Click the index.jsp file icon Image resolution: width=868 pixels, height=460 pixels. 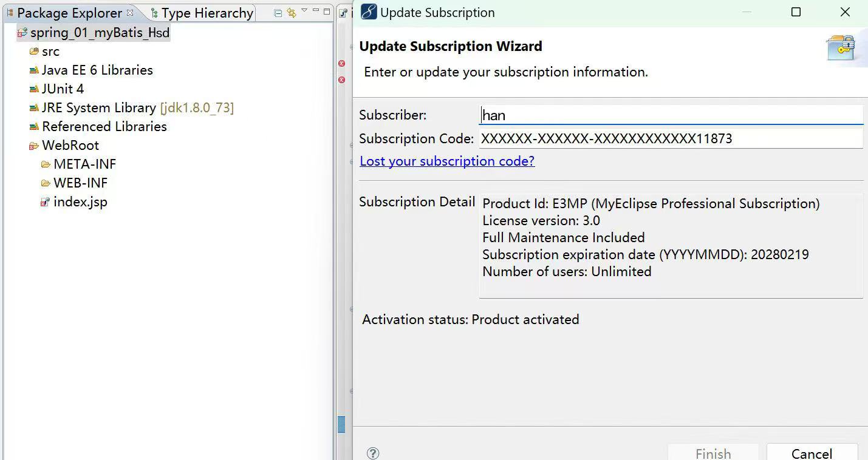click(45, 202)
